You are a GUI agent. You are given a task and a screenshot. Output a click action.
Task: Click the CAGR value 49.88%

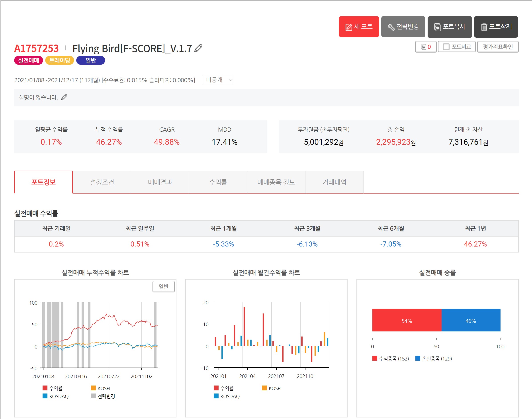point(166,142)
